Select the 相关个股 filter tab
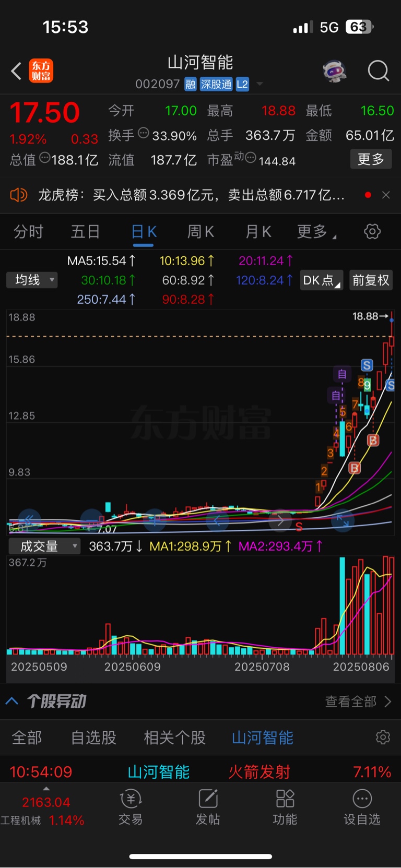401x868 pixels. pos(174,738)
